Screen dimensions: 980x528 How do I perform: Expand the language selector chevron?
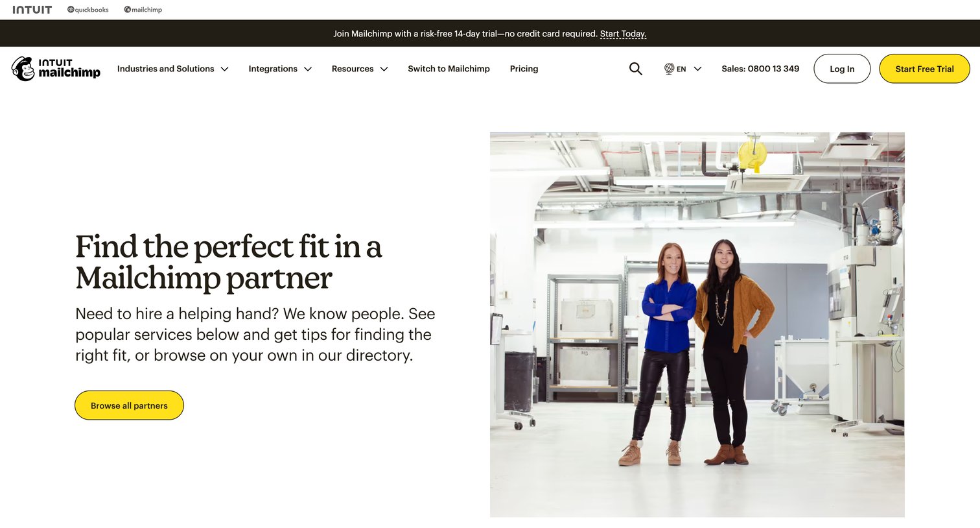697,69
